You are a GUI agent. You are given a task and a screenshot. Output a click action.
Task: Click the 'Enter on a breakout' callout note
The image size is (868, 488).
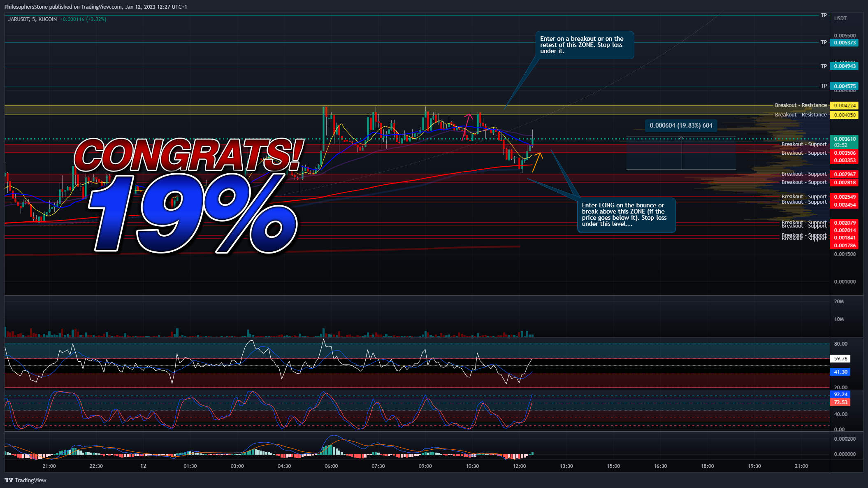coord(584,45)
